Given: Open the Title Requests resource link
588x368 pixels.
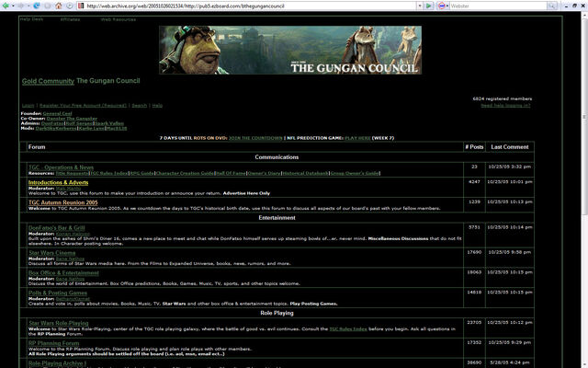Looking at the screenshot, I should click(x=72, y=173).
